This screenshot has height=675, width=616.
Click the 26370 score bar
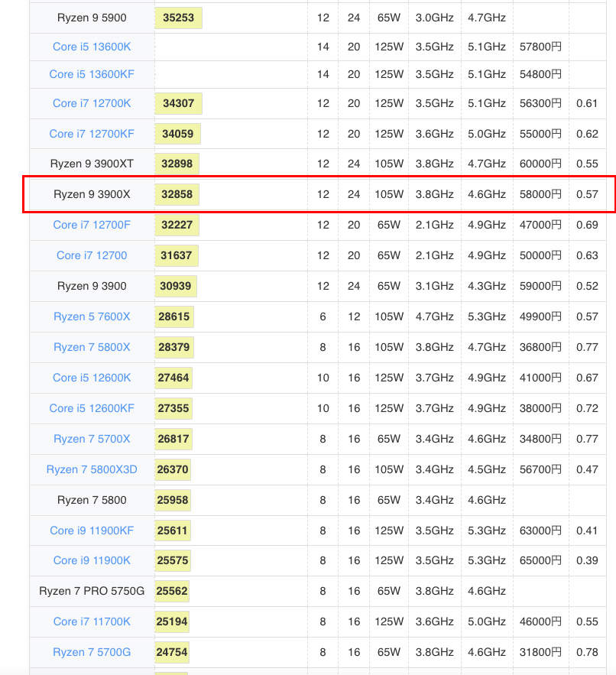[x=173, y=469]
